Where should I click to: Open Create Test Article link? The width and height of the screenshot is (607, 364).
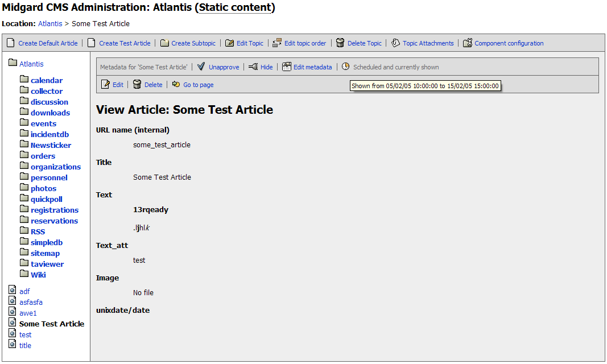(125, 43)
